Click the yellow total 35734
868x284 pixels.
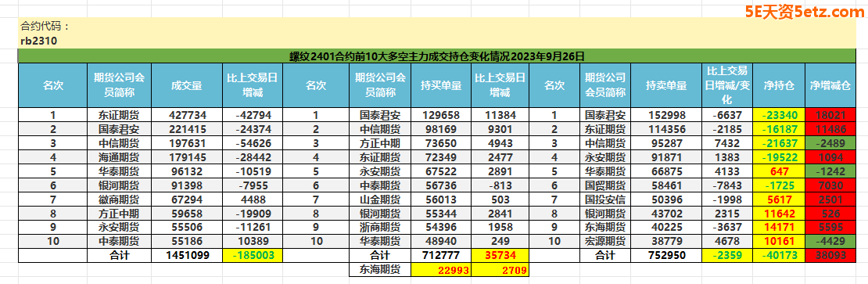click(x=500, y=255)
